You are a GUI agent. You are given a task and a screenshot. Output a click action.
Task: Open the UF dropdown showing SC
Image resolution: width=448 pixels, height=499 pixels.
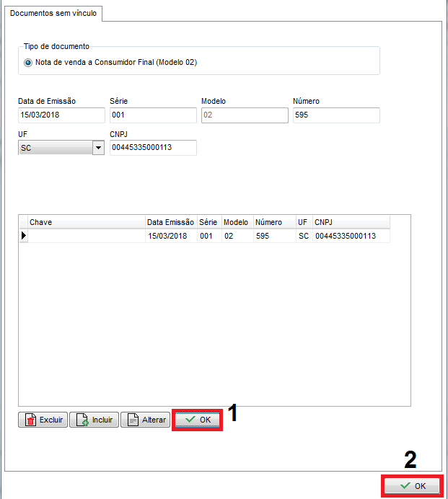click(98, 148)
